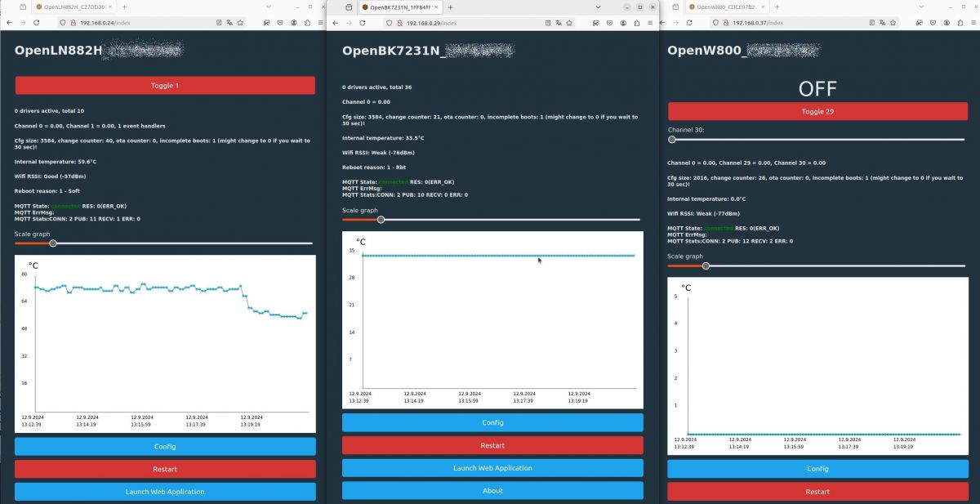Open reader view in the OpenLN882H window
Viewport: 980px width, 504px height.
pos(219,23)
